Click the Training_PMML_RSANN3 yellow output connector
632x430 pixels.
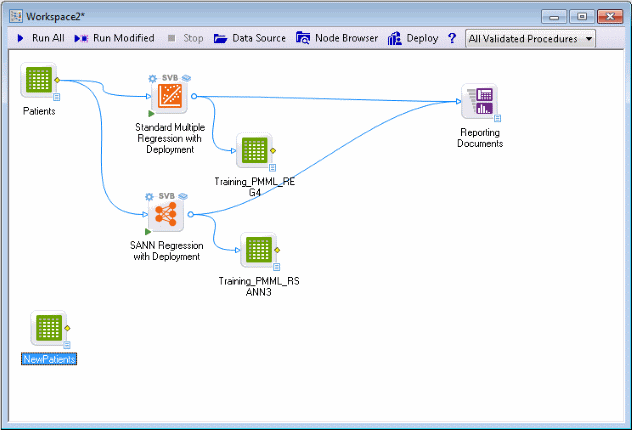click(277, 250)
